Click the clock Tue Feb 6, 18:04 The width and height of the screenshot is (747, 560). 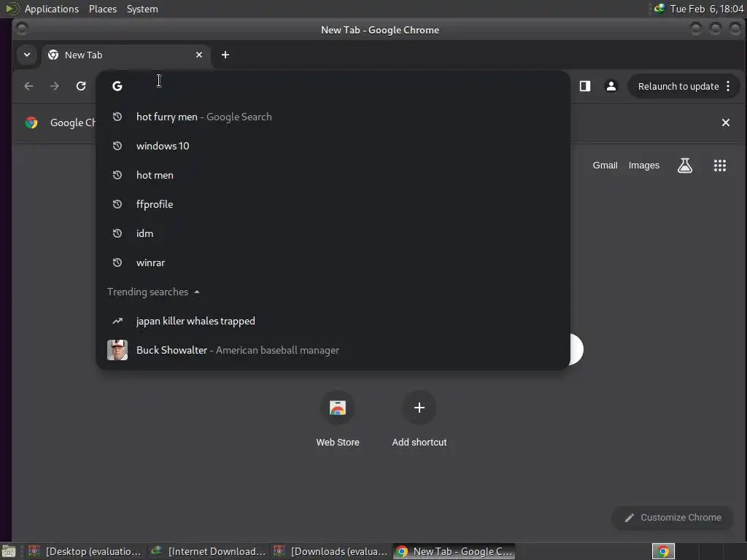tap(706, 9)
